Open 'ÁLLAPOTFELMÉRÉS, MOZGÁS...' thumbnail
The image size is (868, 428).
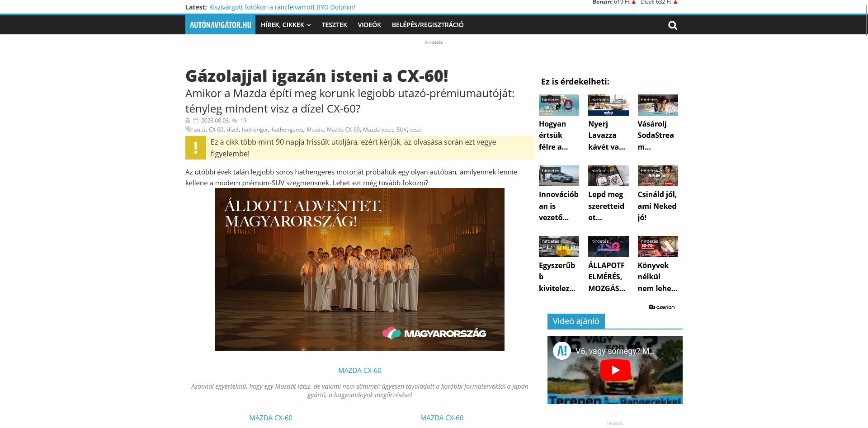[x=609, y=246]
